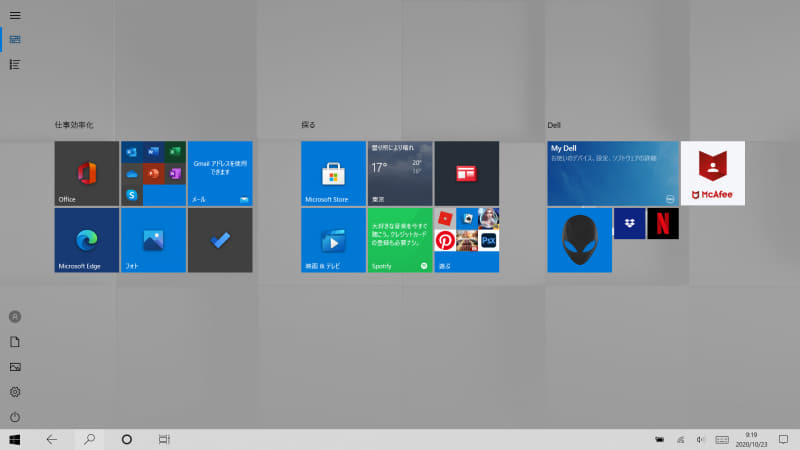The height and width of the screenshot is (450, 800).
Task: Launch Microsoft Edge tile
Action: [x=87, y=240]
